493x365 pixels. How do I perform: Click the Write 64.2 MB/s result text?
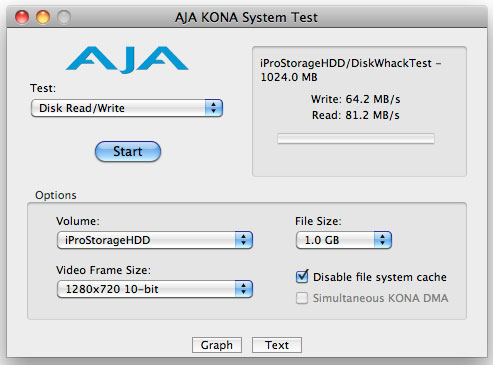coord(355,99)
